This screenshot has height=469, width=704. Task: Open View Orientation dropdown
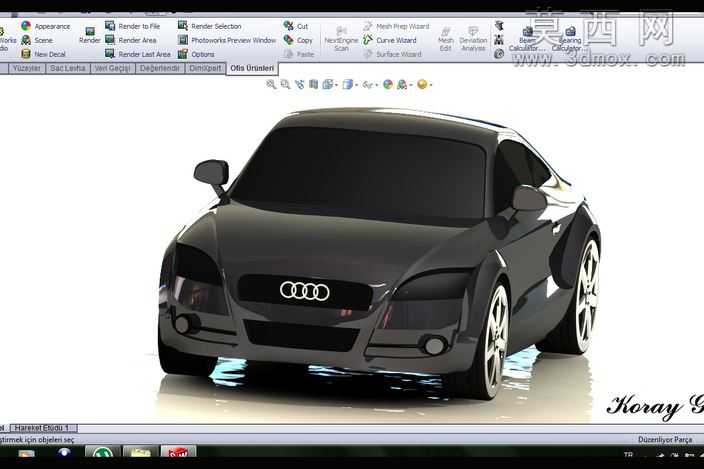click(330, 84)
